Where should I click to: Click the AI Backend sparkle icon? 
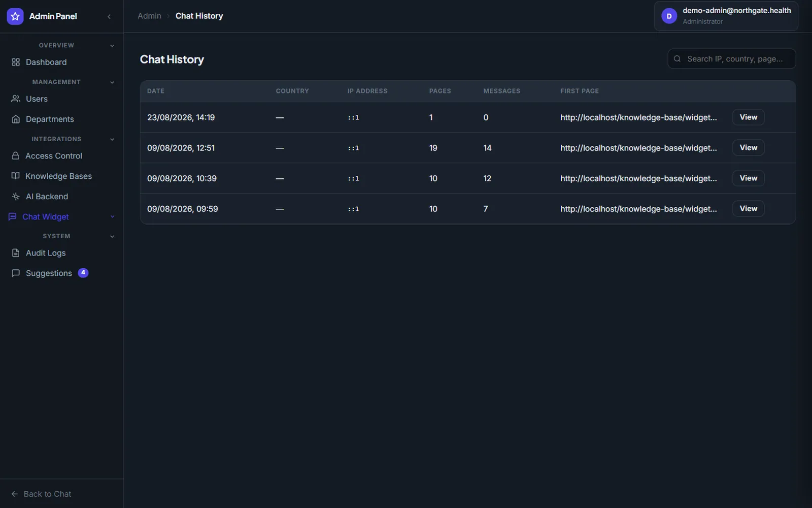point(16,196)
